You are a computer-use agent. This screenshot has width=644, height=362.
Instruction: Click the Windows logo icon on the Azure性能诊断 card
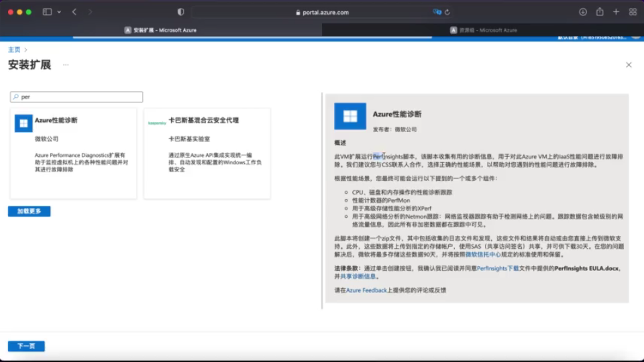(23, 123)
